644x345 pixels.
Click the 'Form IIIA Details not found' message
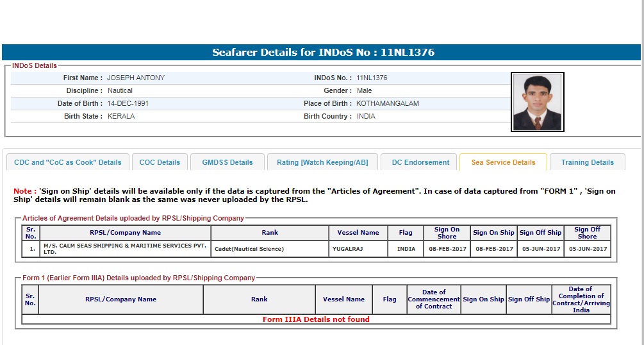[316, 319]
